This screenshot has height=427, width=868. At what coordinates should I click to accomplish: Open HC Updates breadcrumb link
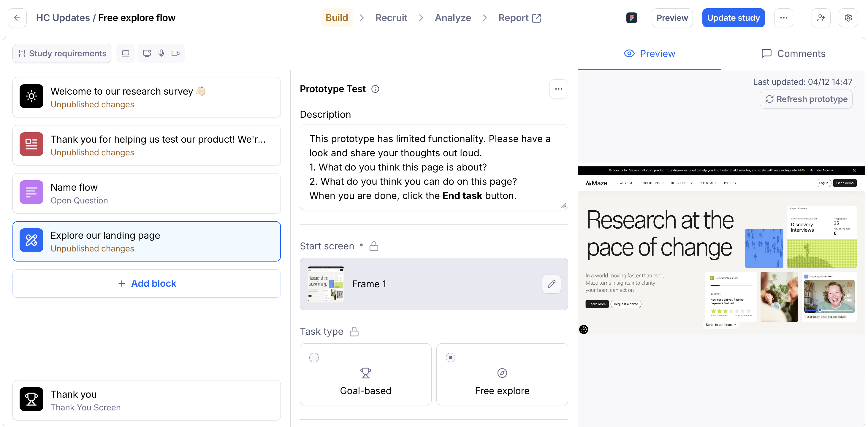pyautogui.click(x=63, y=18)
